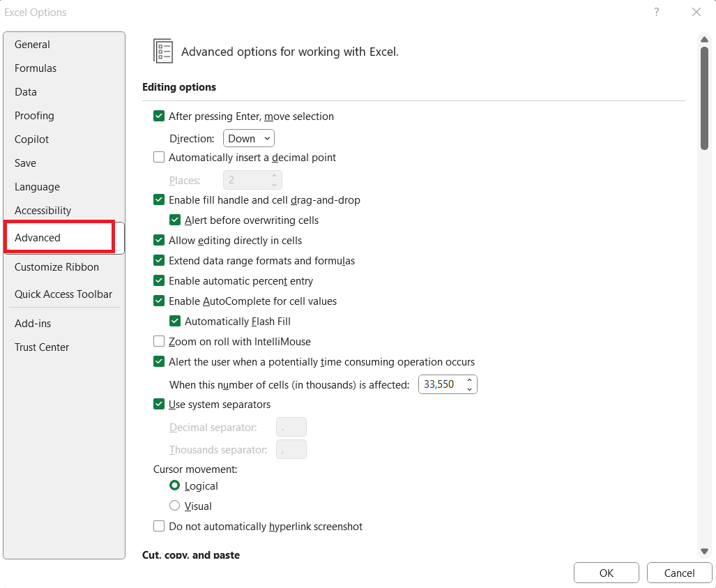Enable Automatically insert a decimal point
716x588 pixels.
click(x=159, y=157)
